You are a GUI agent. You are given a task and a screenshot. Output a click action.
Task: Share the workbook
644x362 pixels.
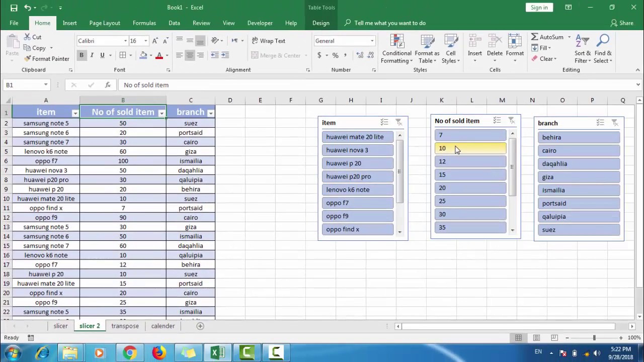coord(622,23)
